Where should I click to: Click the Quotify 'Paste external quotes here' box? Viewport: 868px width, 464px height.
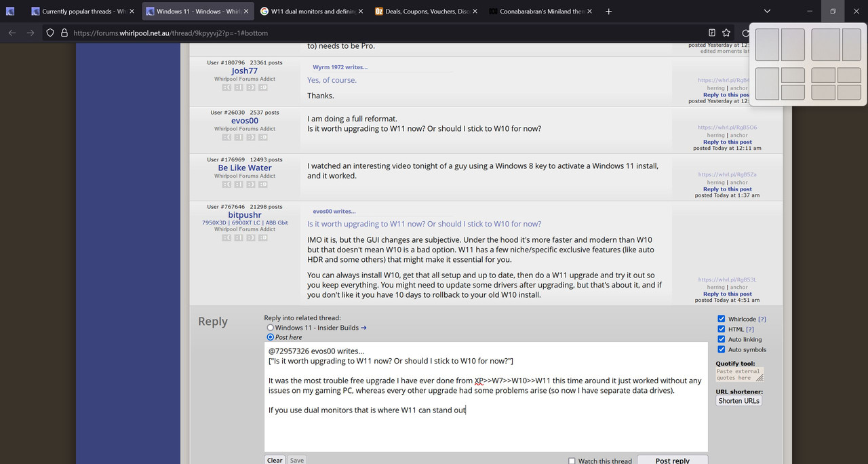[x=740, y=374]
